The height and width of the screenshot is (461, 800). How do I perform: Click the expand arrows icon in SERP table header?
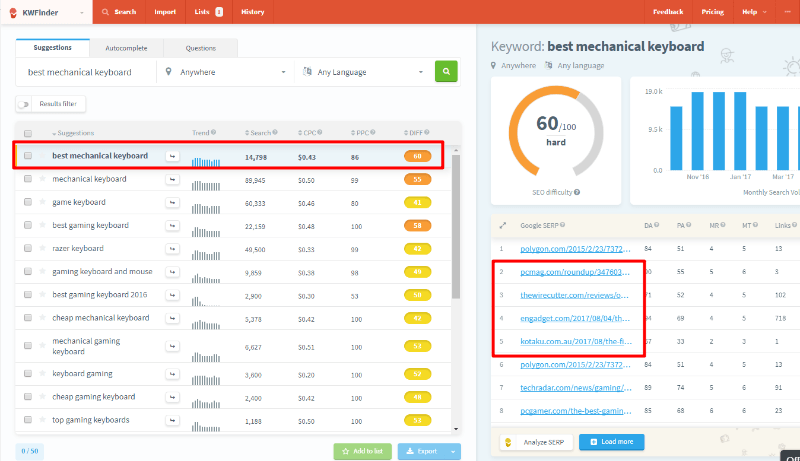(503, 225)
